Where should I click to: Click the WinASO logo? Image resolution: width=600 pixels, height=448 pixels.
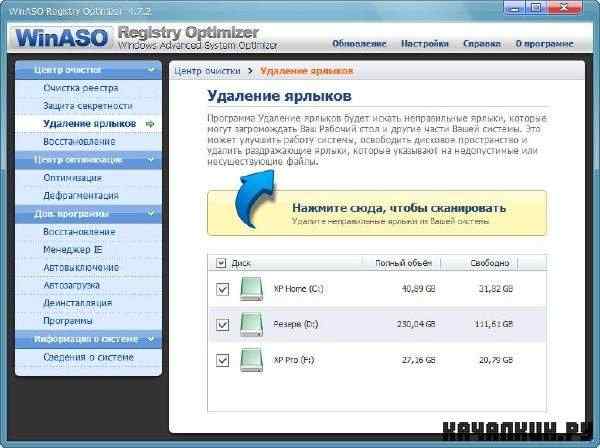click(x=62, y=38)
